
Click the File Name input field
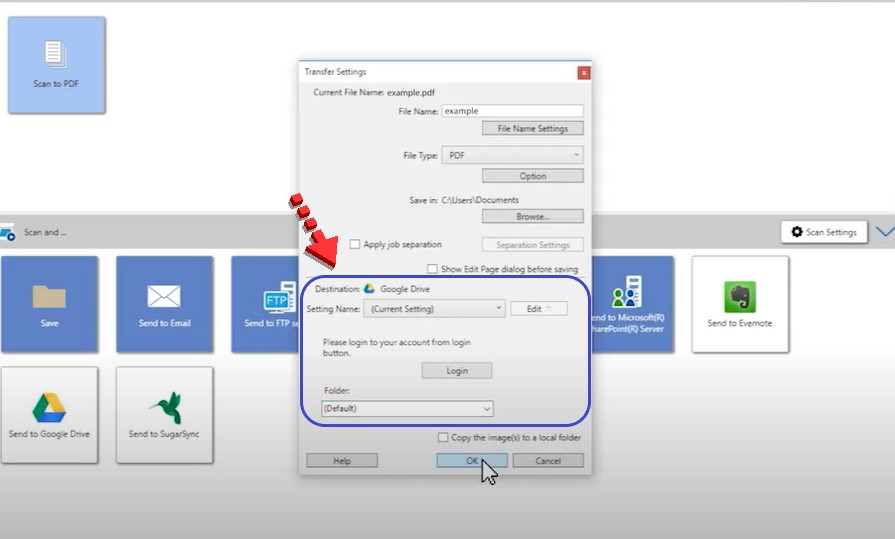click(x=512, y=112)
